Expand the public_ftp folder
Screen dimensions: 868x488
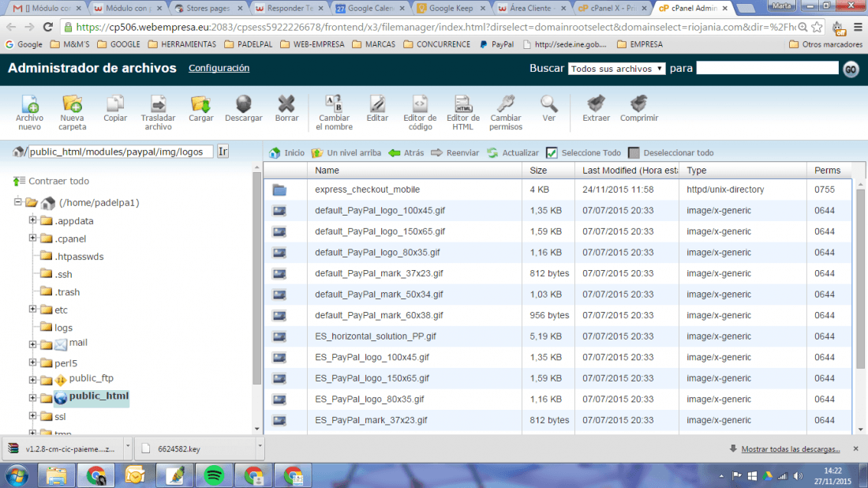pyautogui.click(x=32, y=380)
